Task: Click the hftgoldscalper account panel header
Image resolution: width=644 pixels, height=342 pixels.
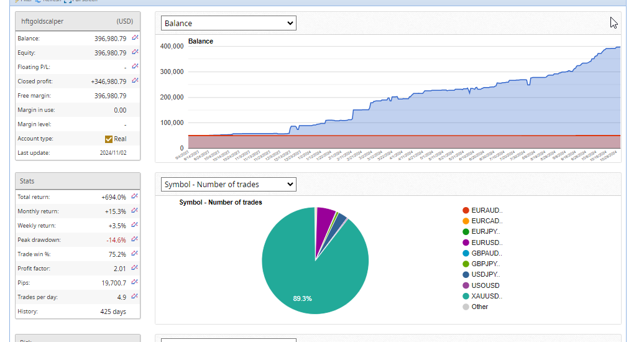Action: click(x=78, y=21)
